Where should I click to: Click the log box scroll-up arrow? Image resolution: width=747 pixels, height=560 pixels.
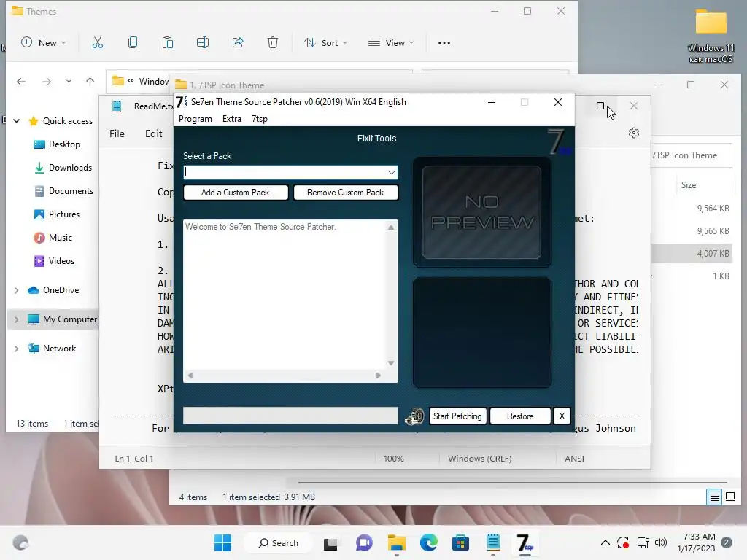pyautogui.click(x=391, y=227)
